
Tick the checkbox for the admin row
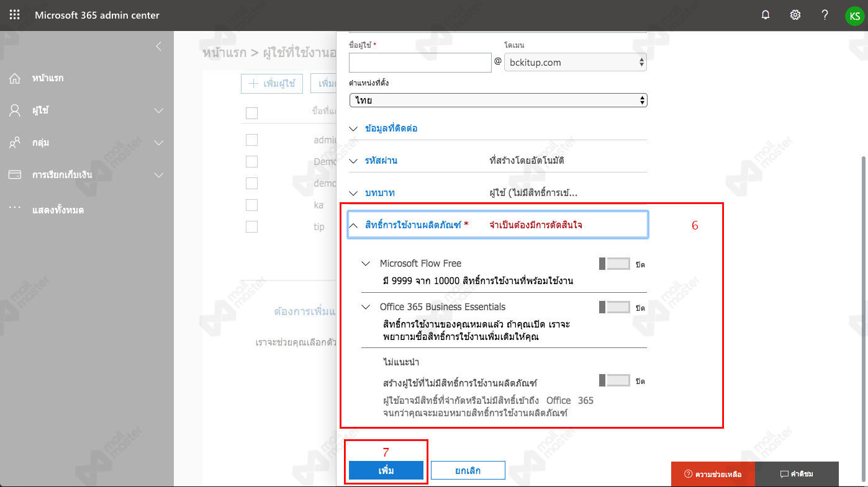click(251, 140)
